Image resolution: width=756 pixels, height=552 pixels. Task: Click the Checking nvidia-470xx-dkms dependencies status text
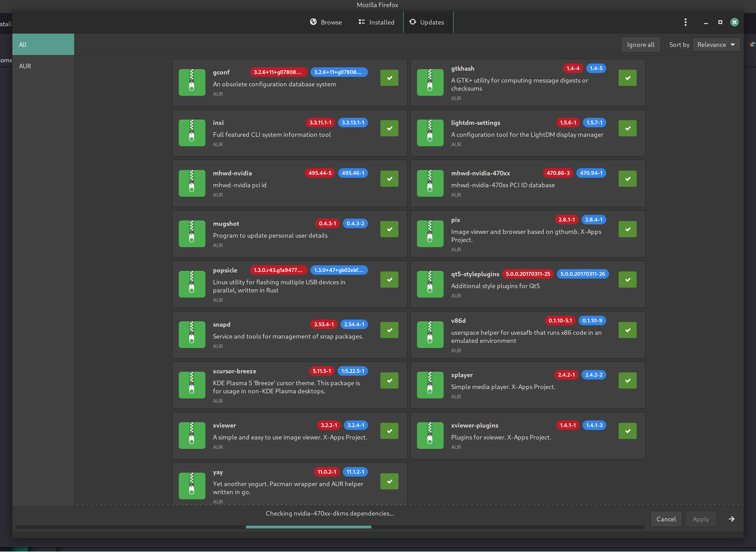tap(330, 513)
